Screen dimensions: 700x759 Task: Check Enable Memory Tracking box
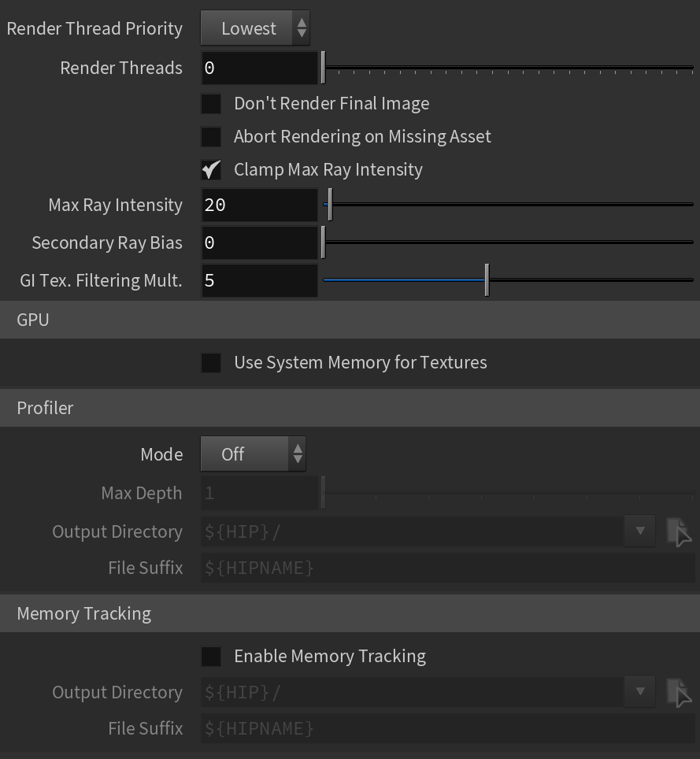click(211, 657)
